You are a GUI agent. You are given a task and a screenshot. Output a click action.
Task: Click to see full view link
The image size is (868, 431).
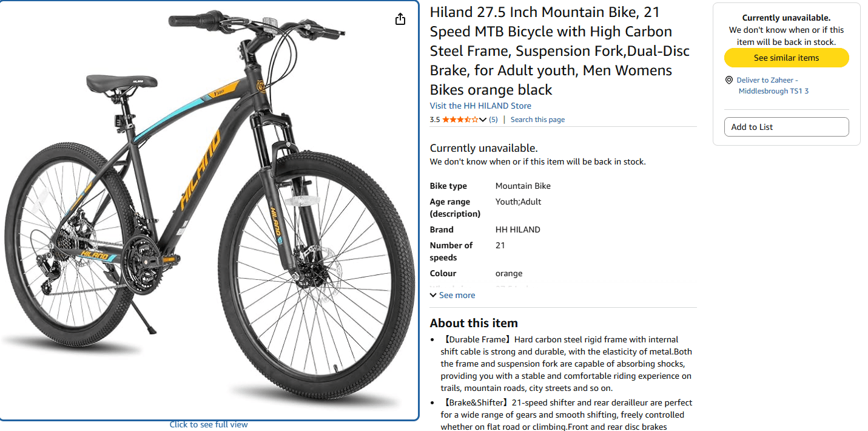tap(209, 424)
